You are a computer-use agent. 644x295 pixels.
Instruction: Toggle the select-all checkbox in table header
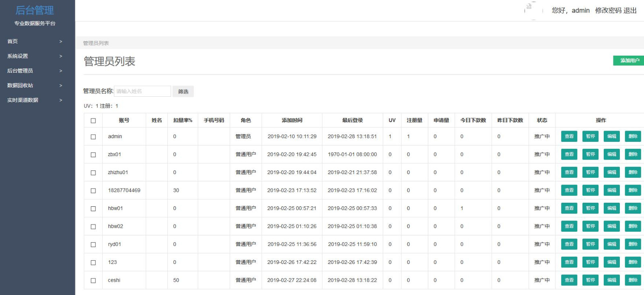pyautogui.click(x=93, y=120)
